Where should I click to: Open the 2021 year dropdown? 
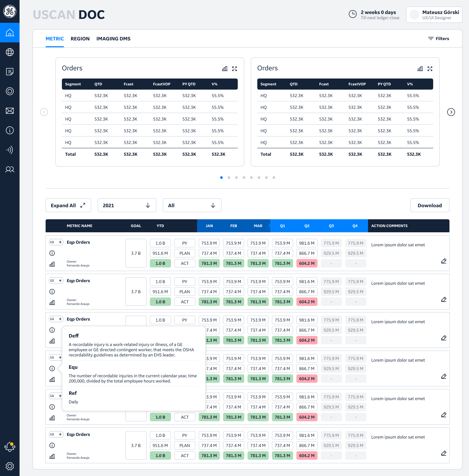[127, 205]
